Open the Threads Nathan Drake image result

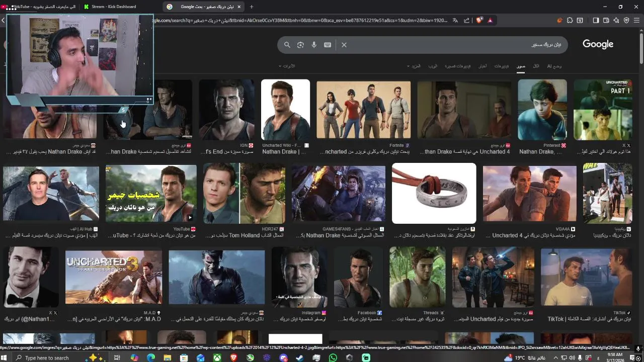[417, 277]
